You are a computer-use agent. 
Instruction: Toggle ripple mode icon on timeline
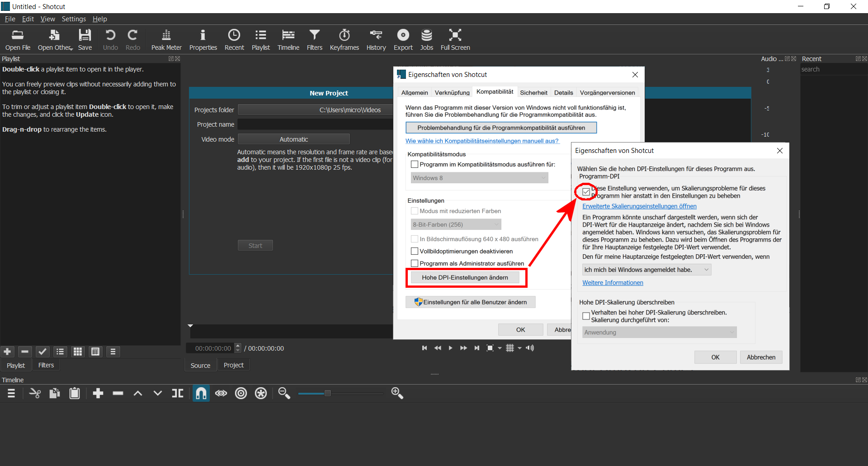point(241,393)
